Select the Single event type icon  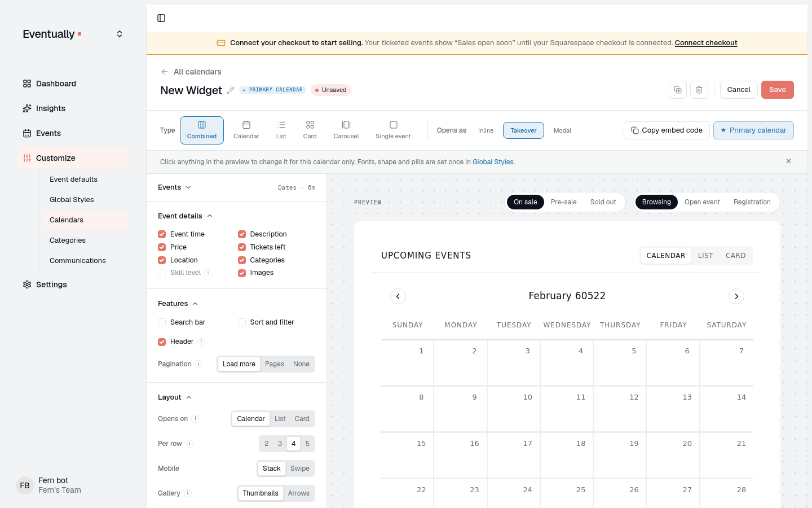point(393,130)
